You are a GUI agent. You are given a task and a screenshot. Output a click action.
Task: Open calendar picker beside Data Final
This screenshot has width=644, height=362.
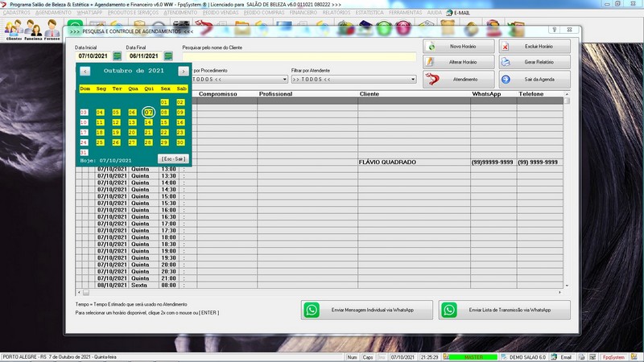click(x=168, y=56)
